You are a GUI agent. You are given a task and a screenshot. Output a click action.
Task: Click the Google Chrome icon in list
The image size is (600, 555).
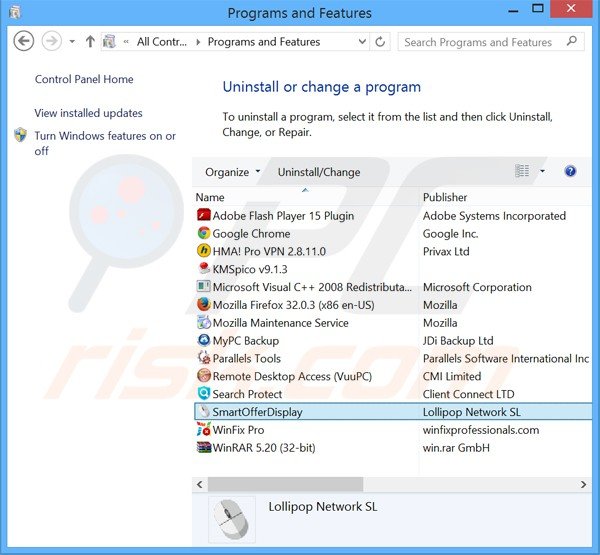click(204, 233)
